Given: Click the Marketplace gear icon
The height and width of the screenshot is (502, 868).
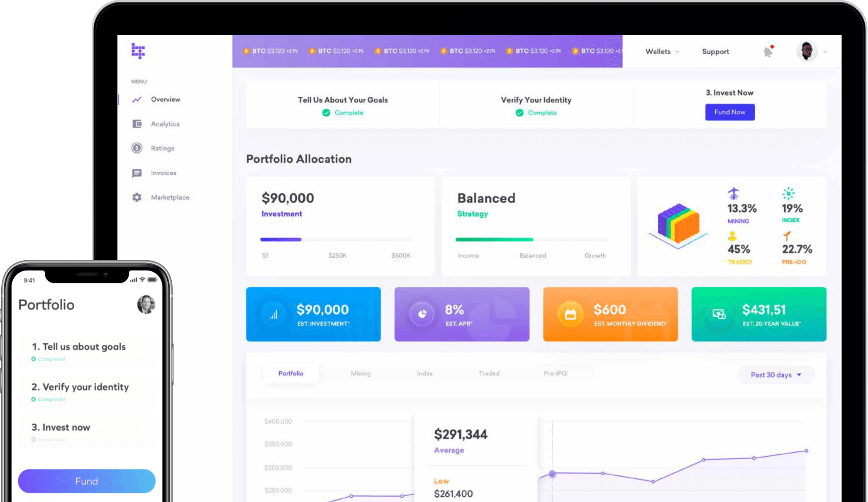Looking at the screenshot, I should [137, 197].
